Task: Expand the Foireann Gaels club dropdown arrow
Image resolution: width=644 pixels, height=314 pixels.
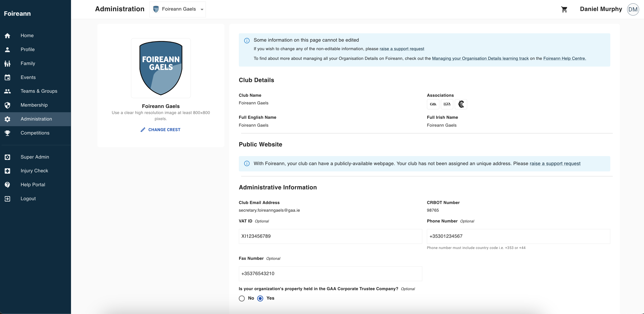Action: 202,9
